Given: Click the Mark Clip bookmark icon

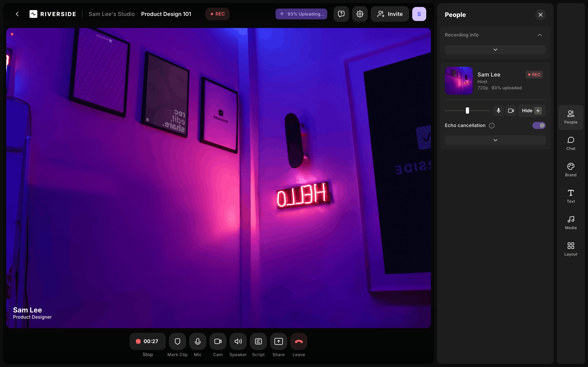Looking at the screenshot, I should coord(177,341).
